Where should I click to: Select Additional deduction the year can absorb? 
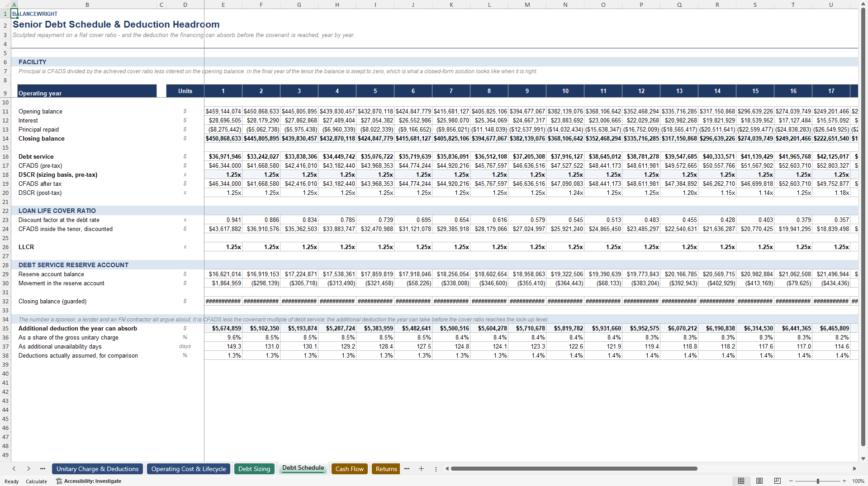pos(78,328)
